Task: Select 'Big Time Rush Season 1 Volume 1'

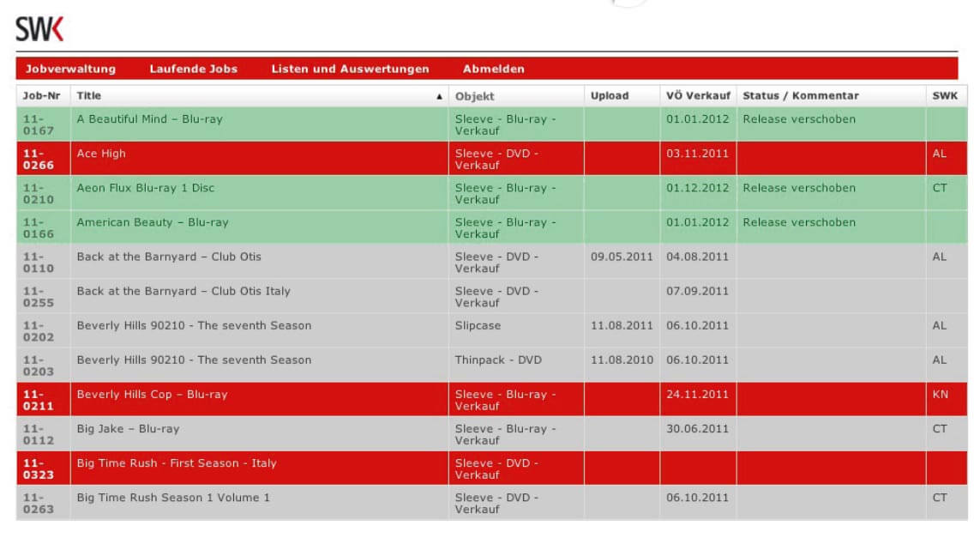Action: (173, 498)
